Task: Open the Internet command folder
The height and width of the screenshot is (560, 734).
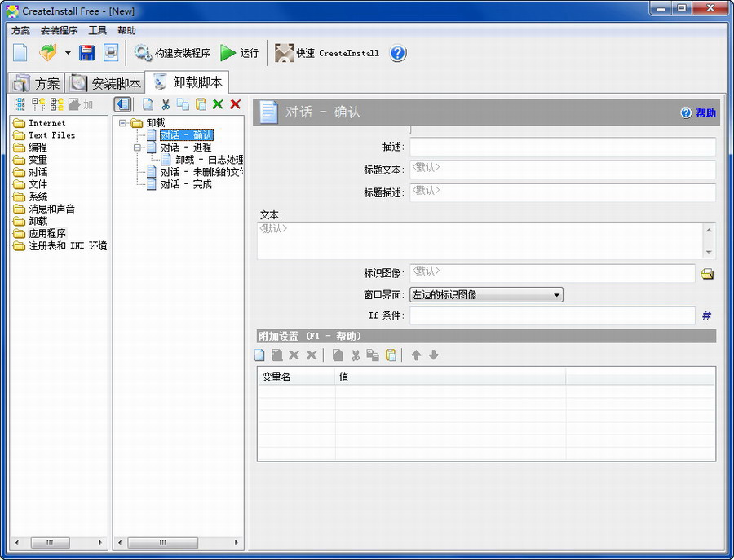Action: point(39,123)
